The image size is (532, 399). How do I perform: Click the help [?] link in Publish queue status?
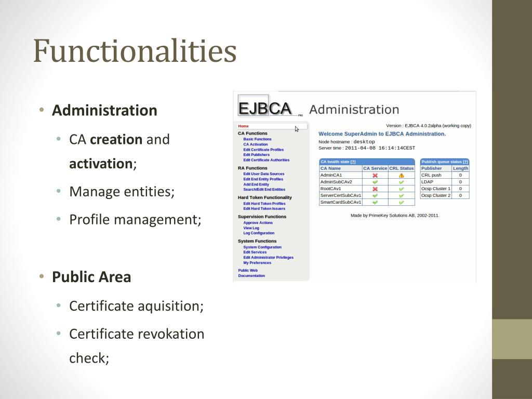pos(465,162)
